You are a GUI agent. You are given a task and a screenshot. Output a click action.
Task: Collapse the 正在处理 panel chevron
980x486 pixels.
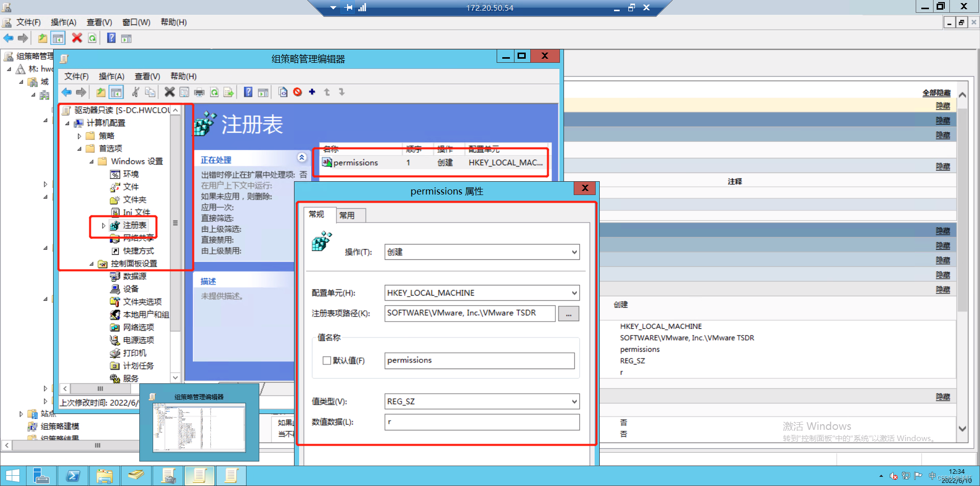[x=302, y=157]
